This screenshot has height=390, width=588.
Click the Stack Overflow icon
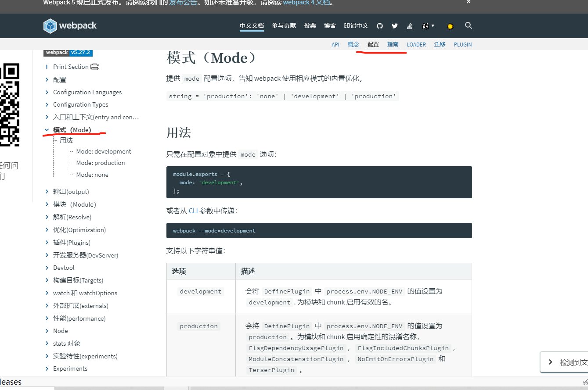409,26
